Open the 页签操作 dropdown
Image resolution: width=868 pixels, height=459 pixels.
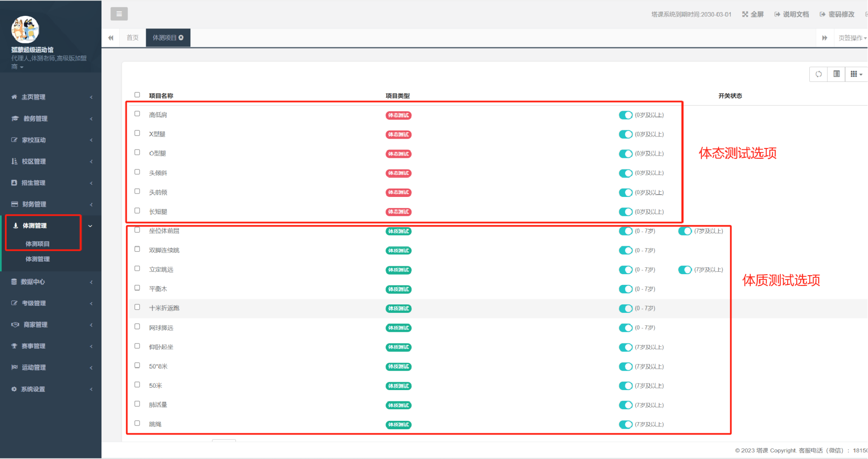(x=852, y=38)
